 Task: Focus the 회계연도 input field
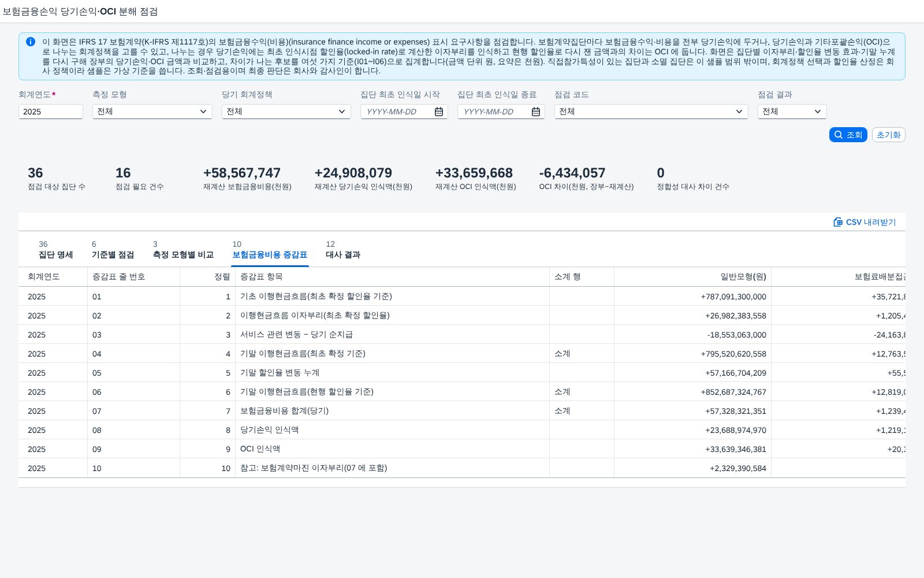coord(51,112)
